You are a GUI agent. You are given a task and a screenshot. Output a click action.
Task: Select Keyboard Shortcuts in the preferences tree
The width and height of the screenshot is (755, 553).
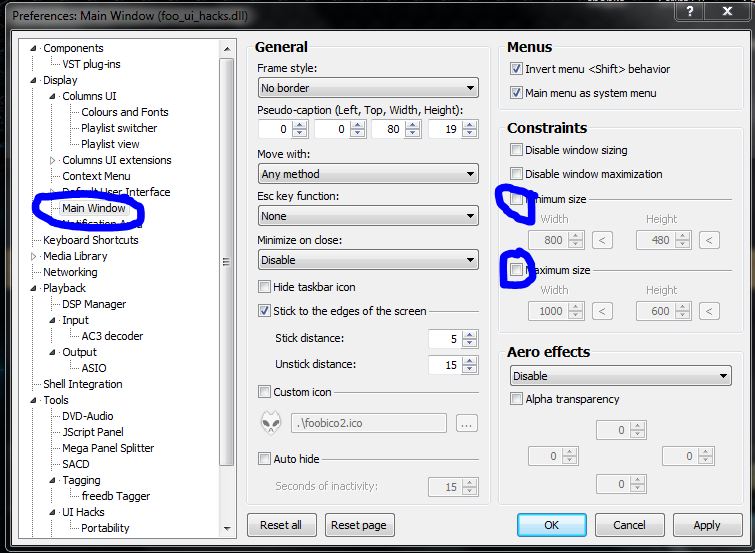point(90,240)
